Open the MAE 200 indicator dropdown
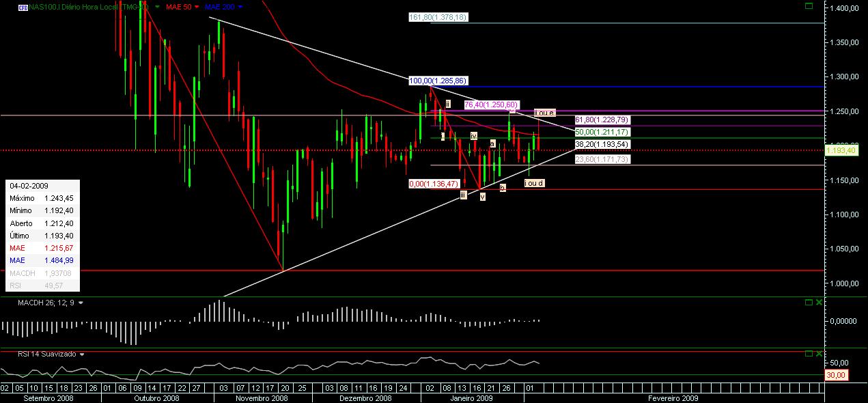The image size is (868, 403). [x=240, y=7]
